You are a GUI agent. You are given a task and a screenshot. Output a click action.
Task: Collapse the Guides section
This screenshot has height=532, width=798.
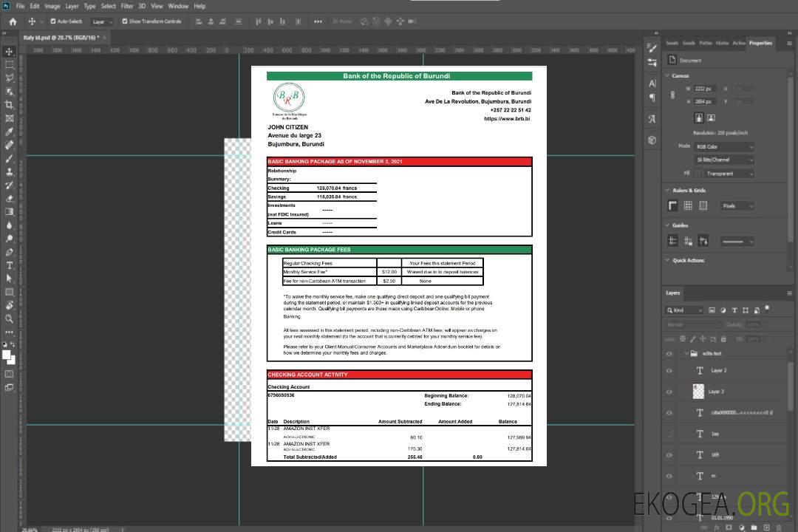click(x=667, y=225)
